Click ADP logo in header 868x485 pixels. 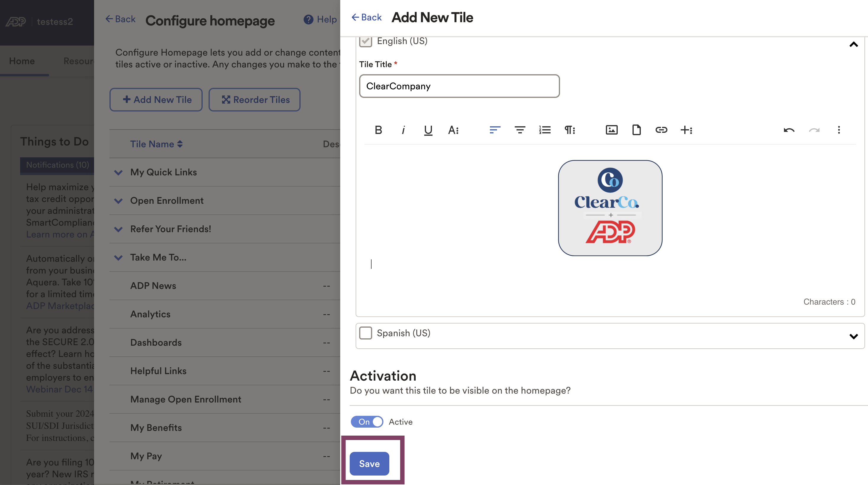(15, 22)
